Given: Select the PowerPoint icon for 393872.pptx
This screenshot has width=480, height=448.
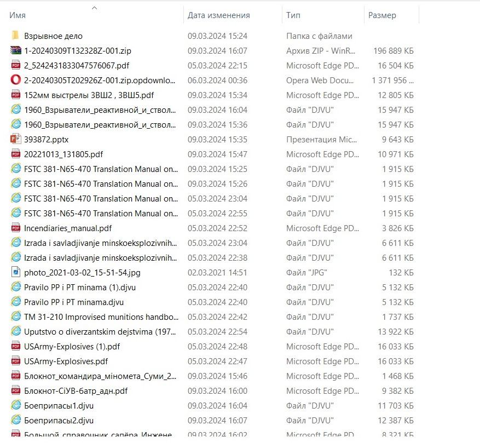Looking at the screenshot, I should [15, 140].
